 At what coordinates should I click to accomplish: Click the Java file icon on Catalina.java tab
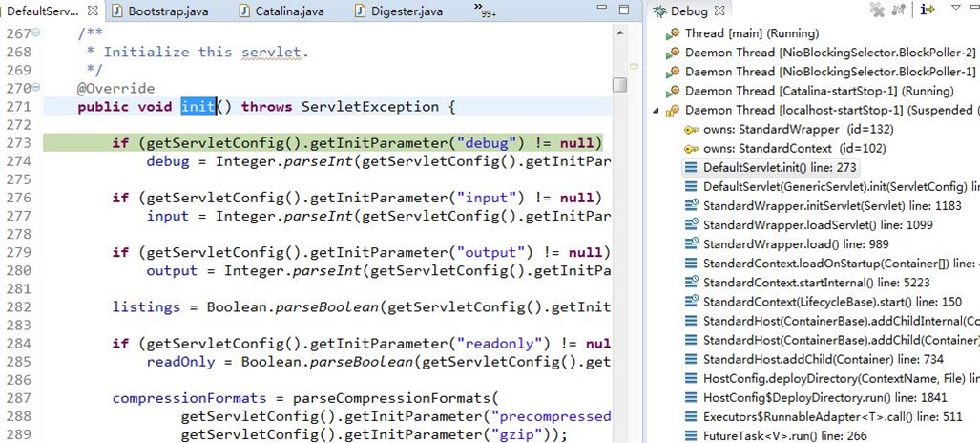(245, 11)
